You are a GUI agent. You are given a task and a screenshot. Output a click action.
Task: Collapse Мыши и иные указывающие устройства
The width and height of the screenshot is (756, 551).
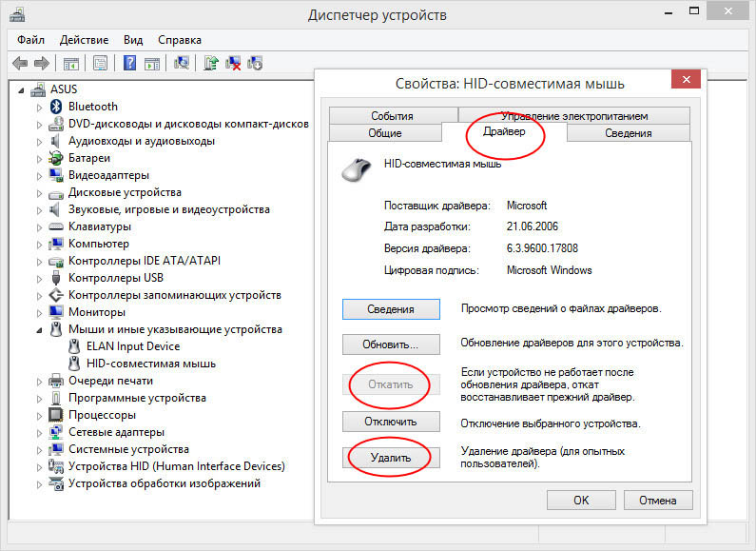click(39, 330)
